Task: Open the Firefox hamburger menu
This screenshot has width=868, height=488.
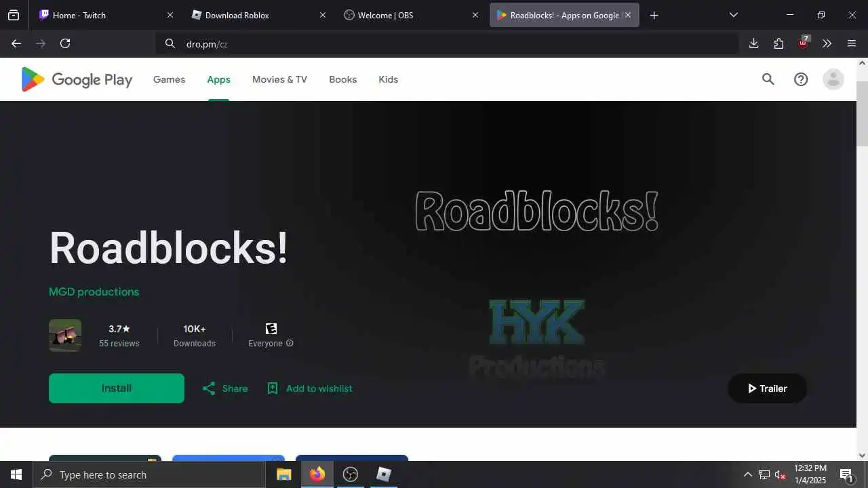Action: 852,43
